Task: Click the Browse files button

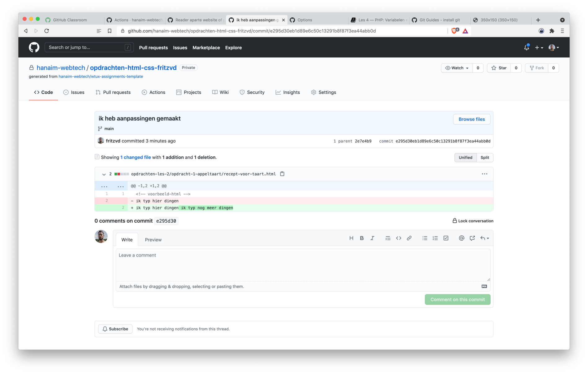Action: 471,119
